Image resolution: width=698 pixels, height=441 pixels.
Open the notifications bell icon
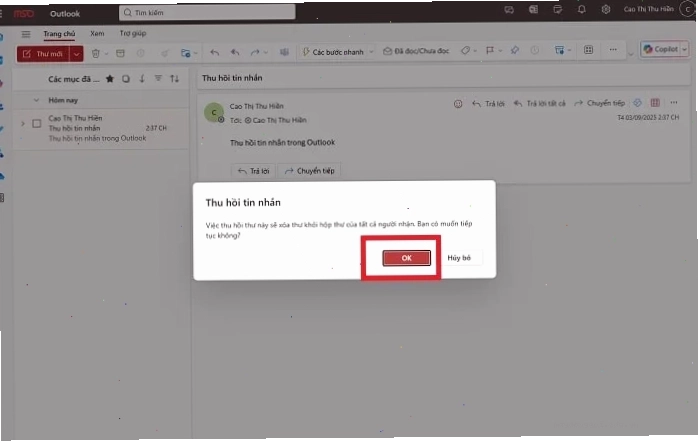click(581, 9)
